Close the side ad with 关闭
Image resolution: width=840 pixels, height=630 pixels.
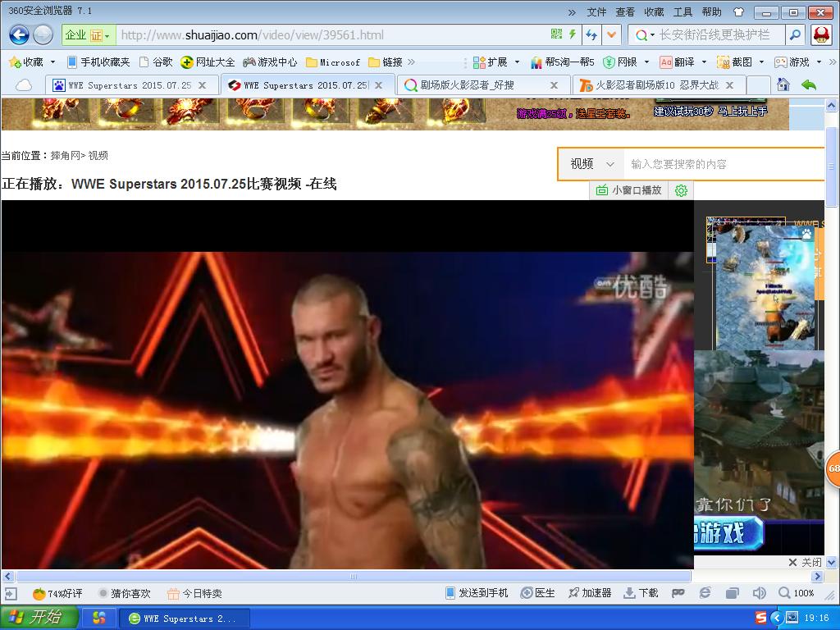pyautogui.click(x=806, y=562)
